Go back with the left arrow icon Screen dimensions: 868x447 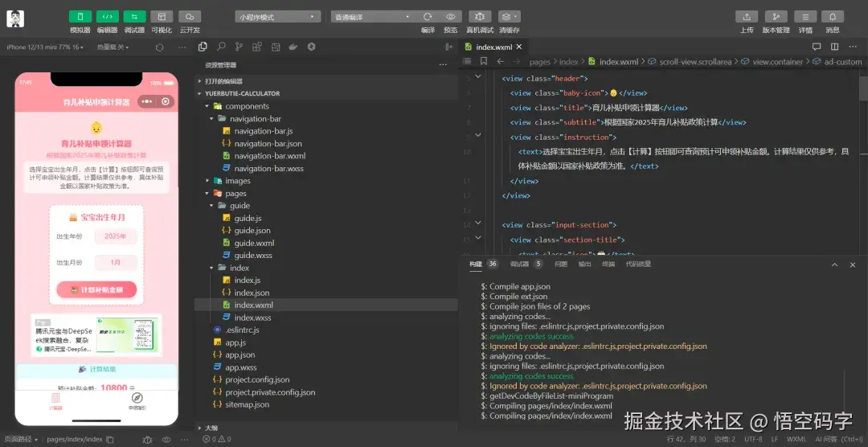click(x=501, y=61)
